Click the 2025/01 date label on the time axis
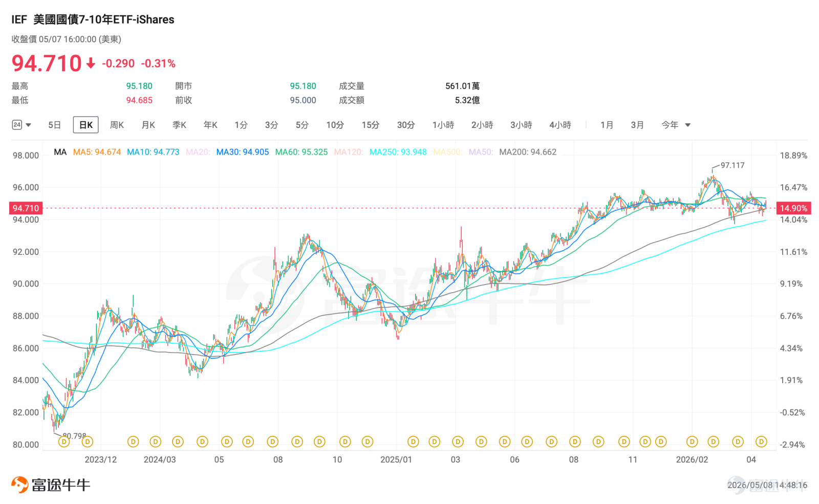Image resolution: width=819 pixels, height=504 pixels. pos(396,459)
